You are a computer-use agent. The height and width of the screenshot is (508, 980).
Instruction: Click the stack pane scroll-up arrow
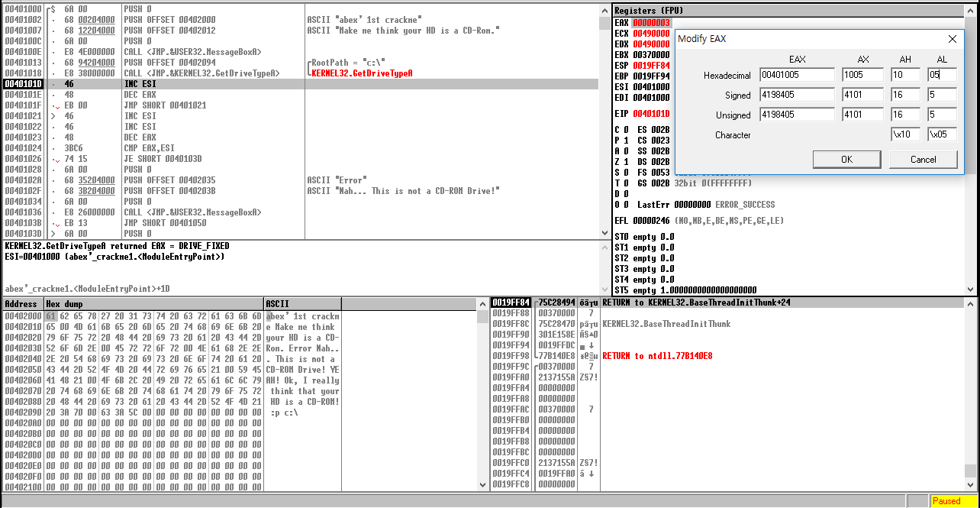(970, 303)
